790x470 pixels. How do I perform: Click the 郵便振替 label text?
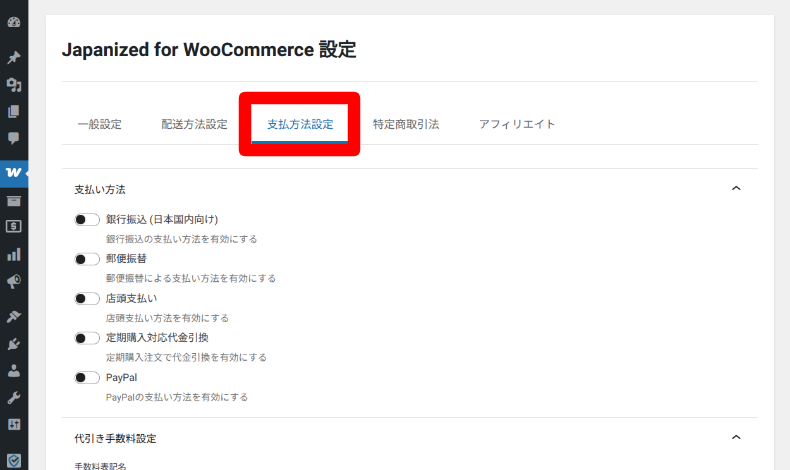click(126, 259)
